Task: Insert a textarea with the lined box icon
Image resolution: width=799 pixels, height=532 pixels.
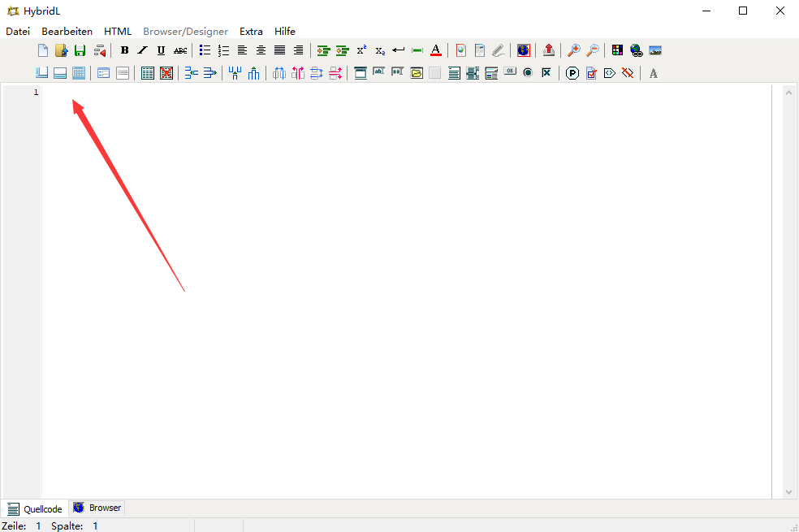Action: click(454, 73)
